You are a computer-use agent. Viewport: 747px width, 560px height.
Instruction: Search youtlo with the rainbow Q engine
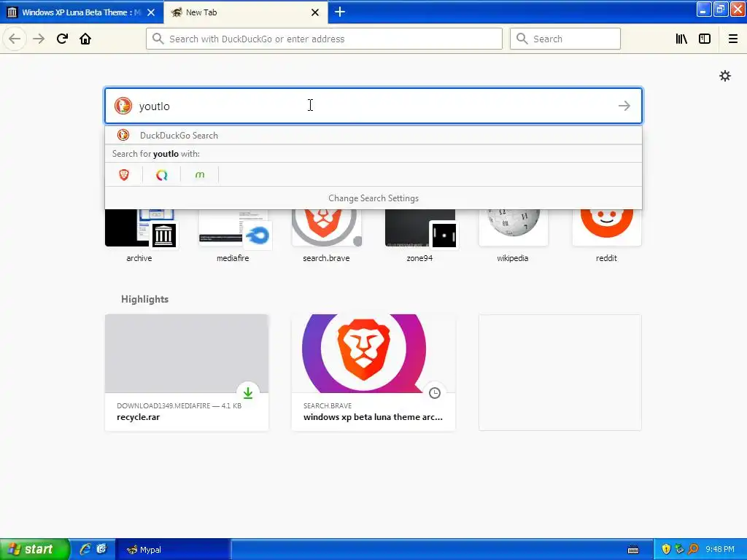pos(161,175)
